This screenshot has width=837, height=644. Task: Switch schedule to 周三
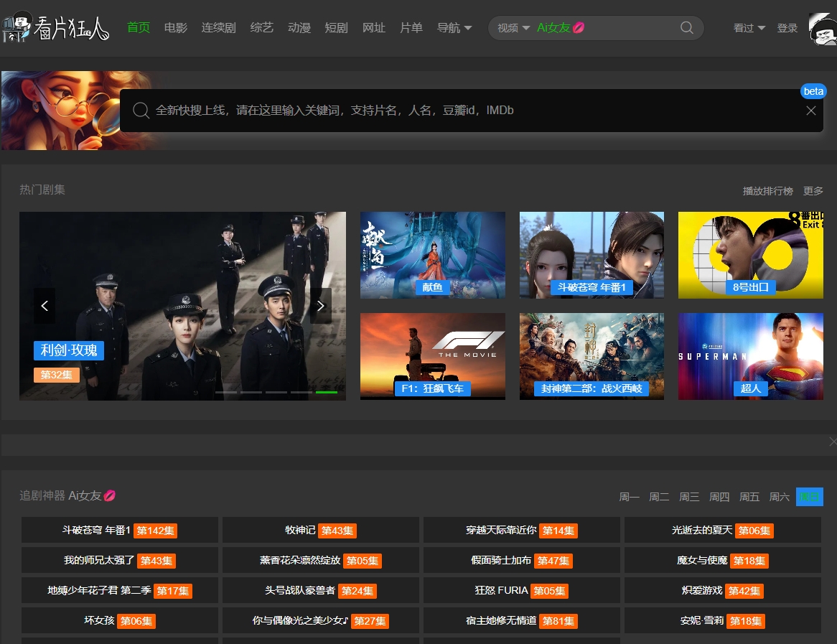(x=689, y=497)
